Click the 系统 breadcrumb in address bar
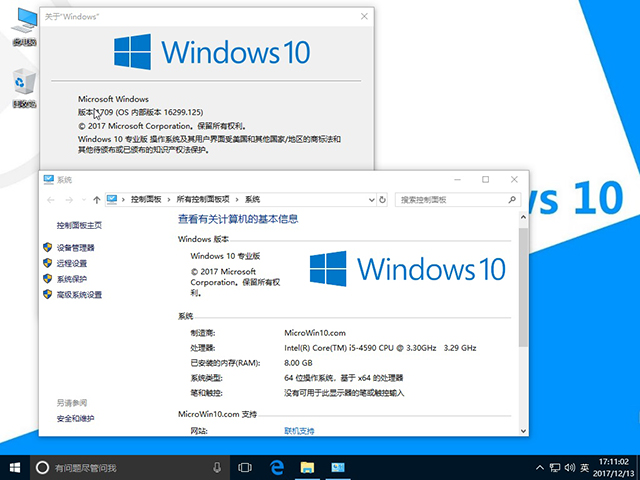640x480 pixels. (x=252, y=200)
